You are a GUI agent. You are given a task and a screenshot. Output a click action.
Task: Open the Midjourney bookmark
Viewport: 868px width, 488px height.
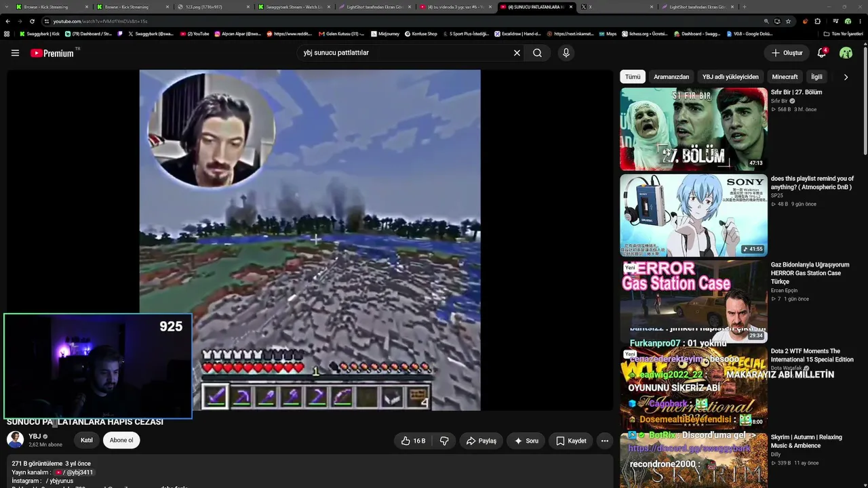[x=385, y=33]
